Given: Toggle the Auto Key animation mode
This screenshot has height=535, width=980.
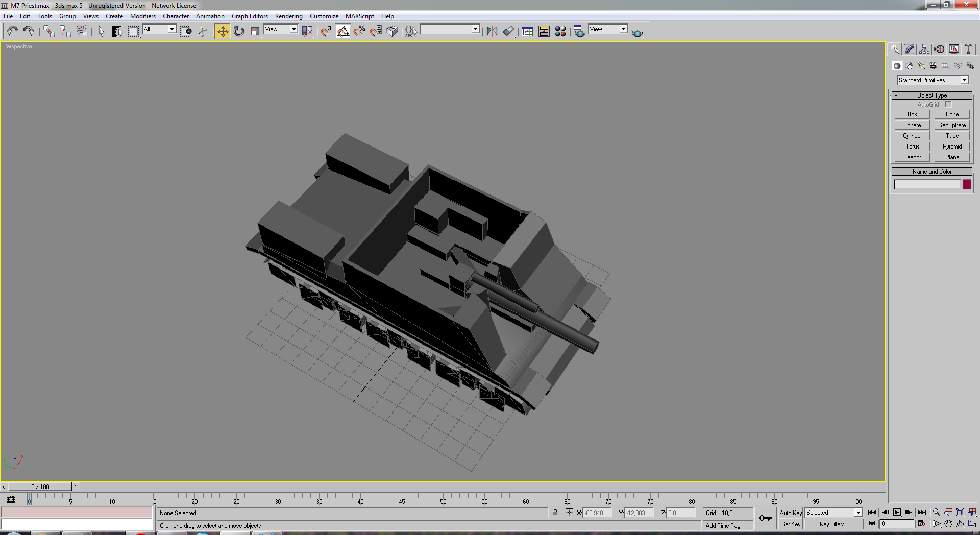Looking at the screenshot, I should (791, 513).
